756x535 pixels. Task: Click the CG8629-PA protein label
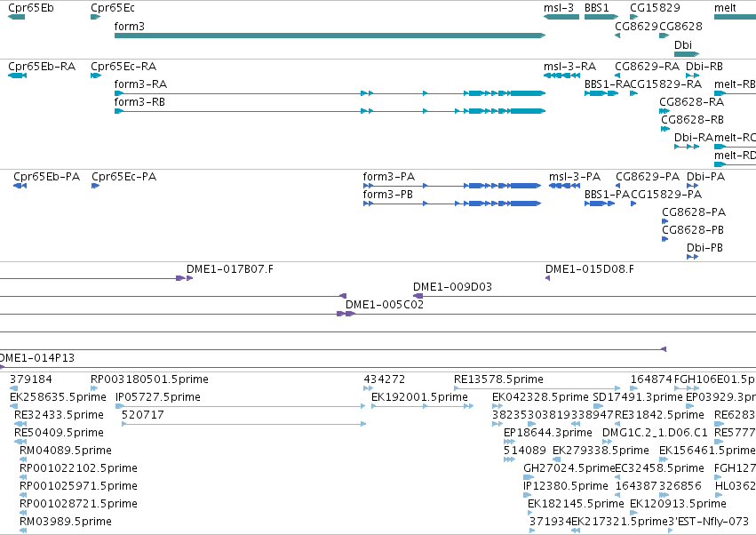pos(648,177)
